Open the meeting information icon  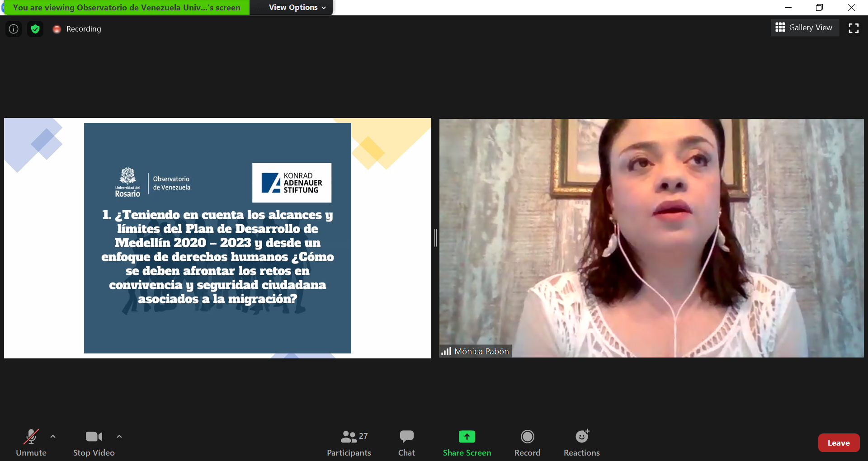(14, 29)
